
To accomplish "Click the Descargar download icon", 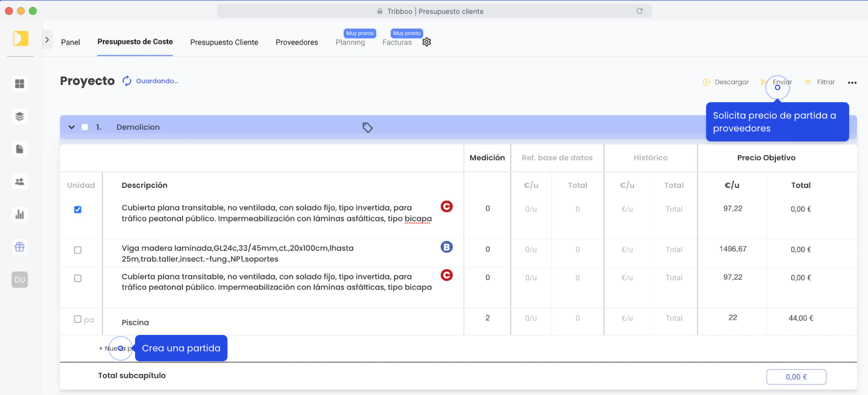I will (x=707, y=82).
